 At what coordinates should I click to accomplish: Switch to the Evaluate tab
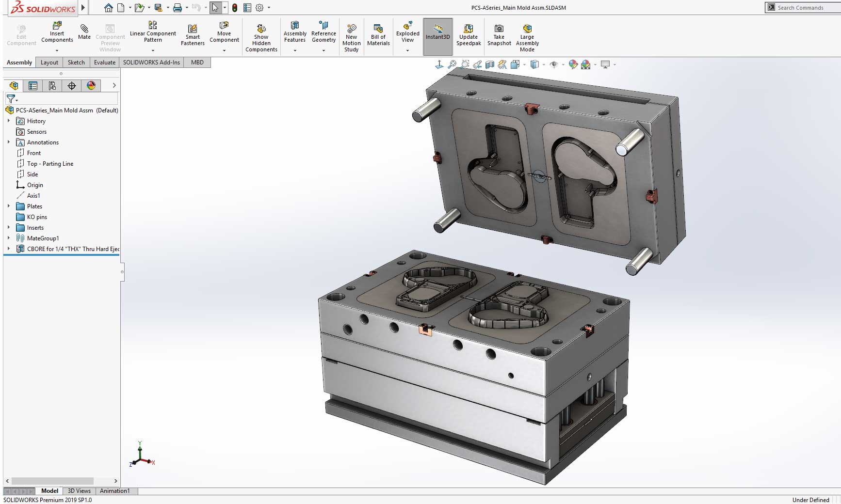pyautogui.click(x=104, y=62)
